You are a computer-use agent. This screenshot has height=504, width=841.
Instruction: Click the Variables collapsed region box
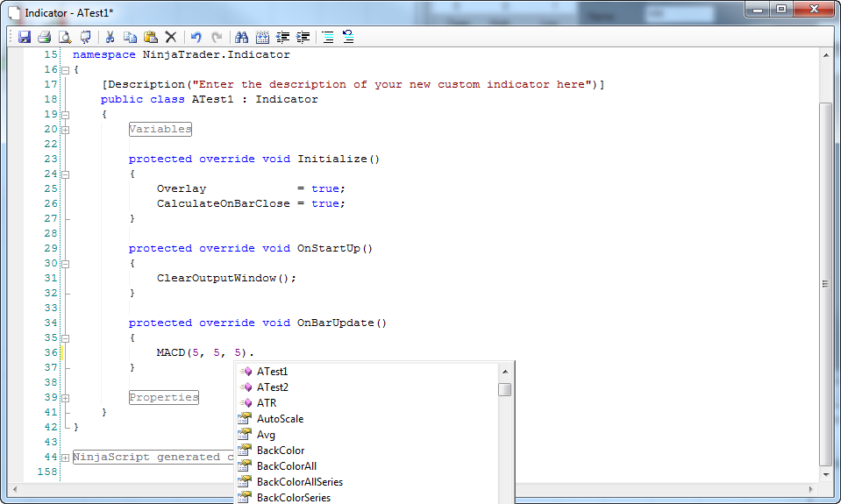tap(160, 129)
